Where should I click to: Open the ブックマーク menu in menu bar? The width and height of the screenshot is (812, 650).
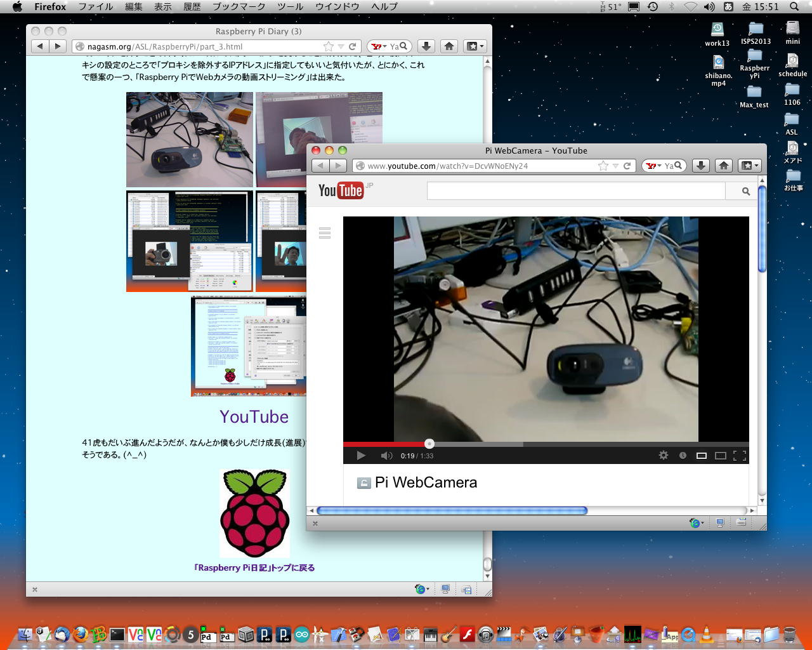coord(239,6)
